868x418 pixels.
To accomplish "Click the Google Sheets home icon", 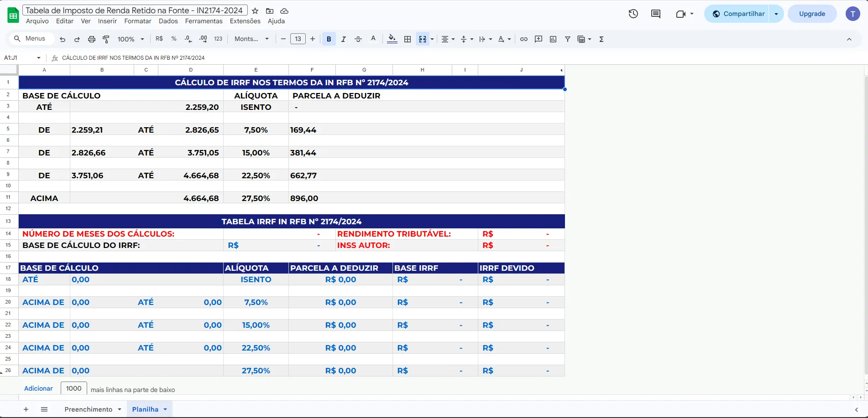I will point(13,15).
